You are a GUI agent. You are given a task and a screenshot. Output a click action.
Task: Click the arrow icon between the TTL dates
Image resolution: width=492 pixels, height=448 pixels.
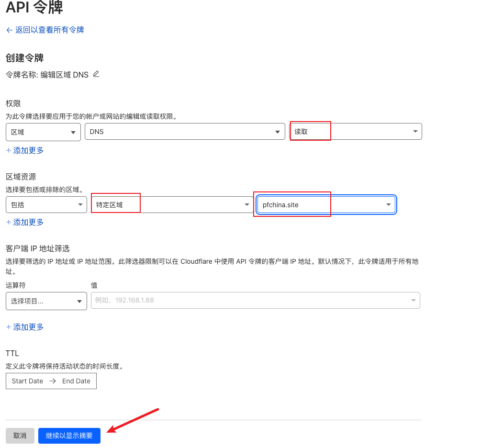point(53,381)
